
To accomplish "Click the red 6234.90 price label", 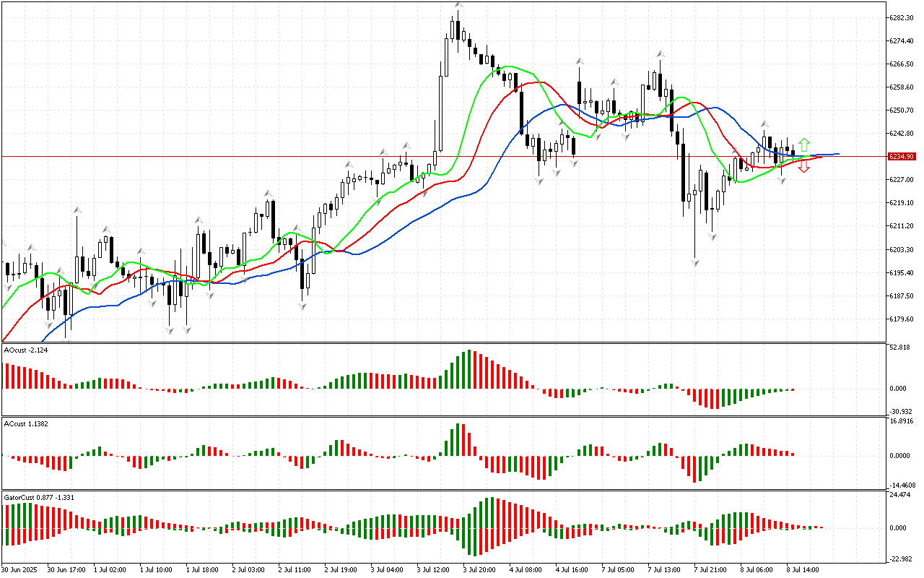I will [902, 156].
